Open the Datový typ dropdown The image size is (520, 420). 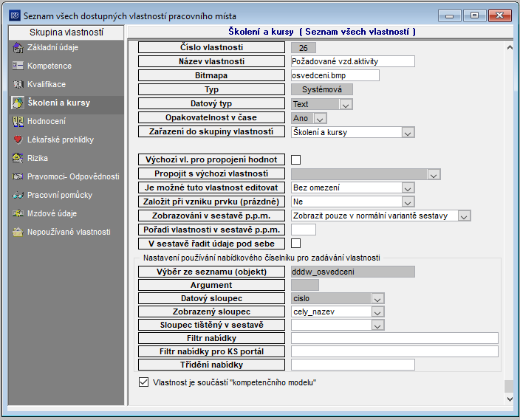click(346, 104)
